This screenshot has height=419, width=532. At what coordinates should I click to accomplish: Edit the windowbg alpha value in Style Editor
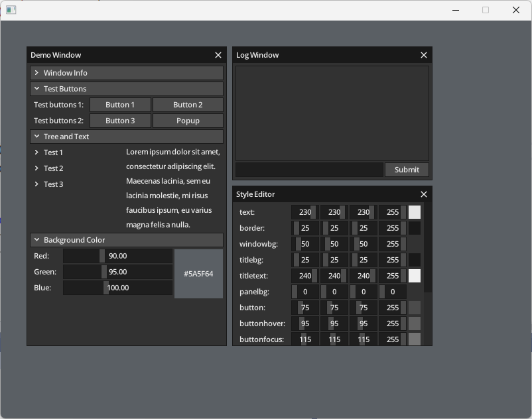click(392, 243)
